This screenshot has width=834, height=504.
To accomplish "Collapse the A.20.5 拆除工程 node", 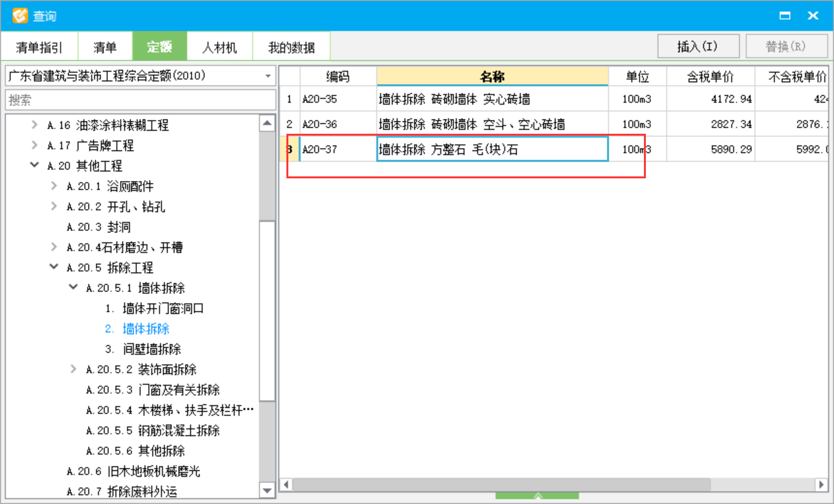I will pyautogui.click(x=54, y=267).
